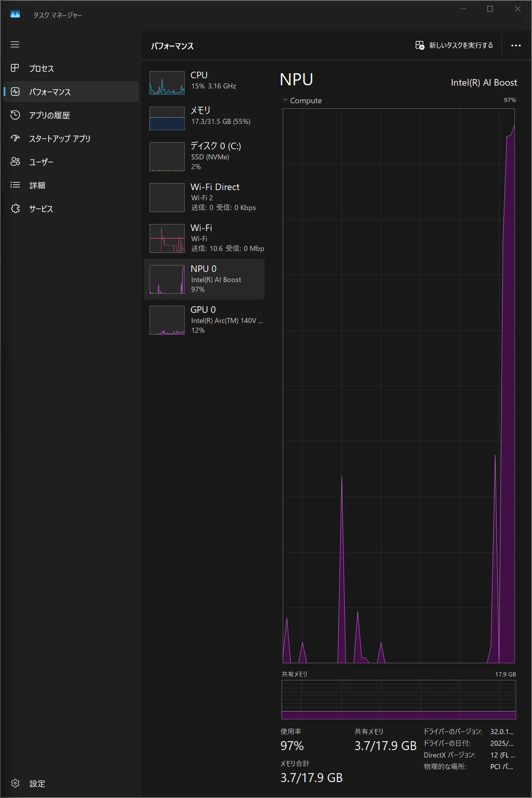
Task: Click the 17.3/31.5 GB (55%) memory text
Action: click(221, 122)
